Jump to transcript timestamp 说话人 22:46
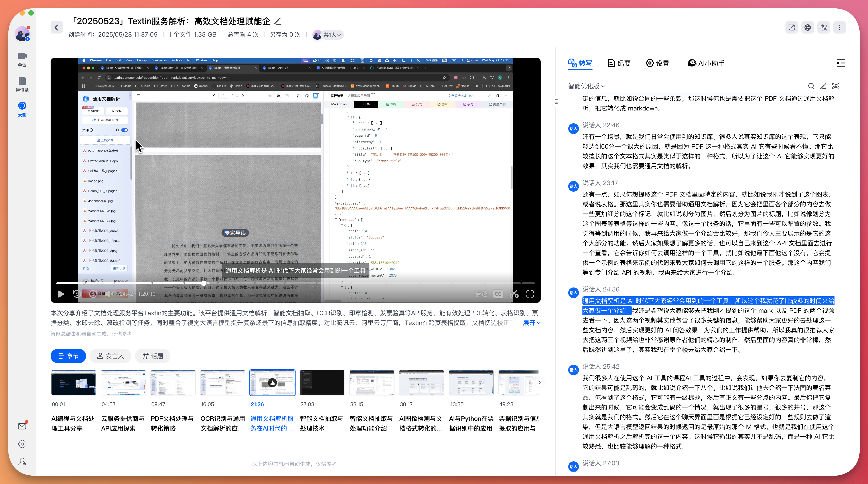The width and height of the screenshot is (868, 484). click(601, 125)
